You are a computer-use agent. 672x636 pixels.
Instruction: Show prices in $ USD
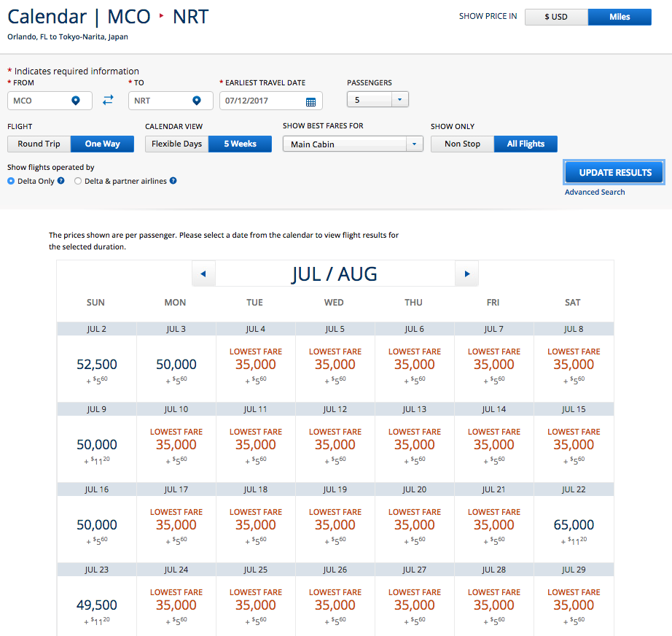point(556,17)
